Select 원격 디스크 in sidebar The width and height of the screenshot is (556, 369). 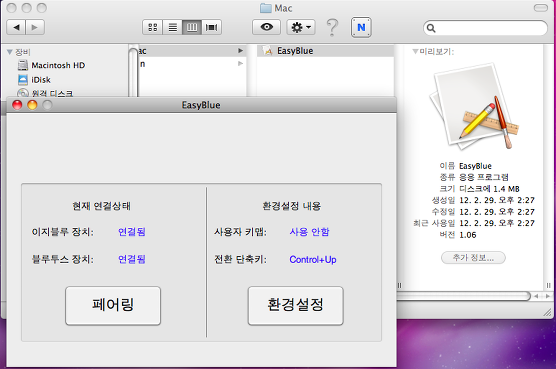(45, 93)
